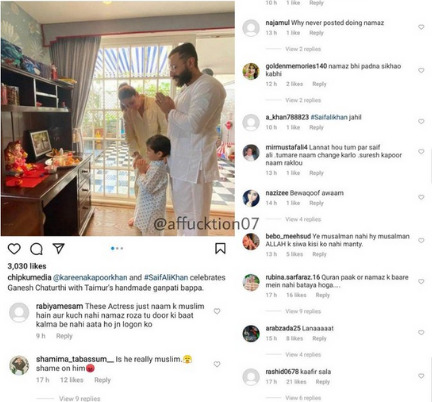Like najamul's comment with heart
This screenshot has height=402, width=432.
coord(421,27)
